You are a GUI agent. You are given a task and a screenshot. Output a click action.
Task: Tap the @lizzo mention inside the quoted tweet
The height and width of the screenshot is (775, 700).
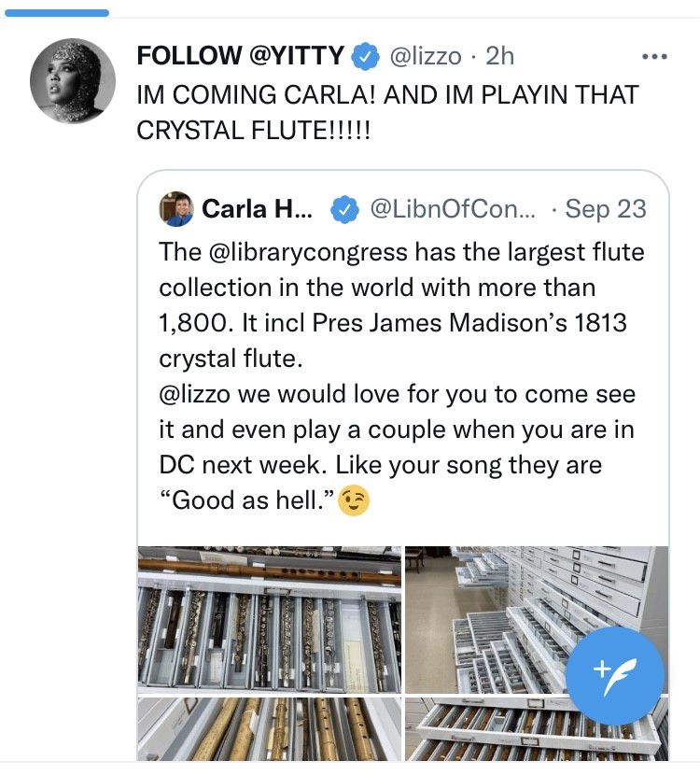pyautogui.click(x=195, y=394)
